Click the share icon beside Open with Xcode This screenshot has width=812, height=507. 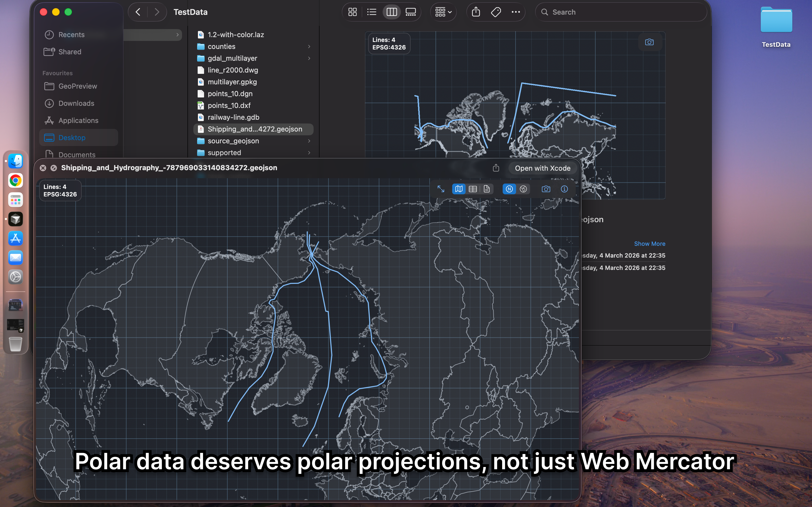coord(496,168)
